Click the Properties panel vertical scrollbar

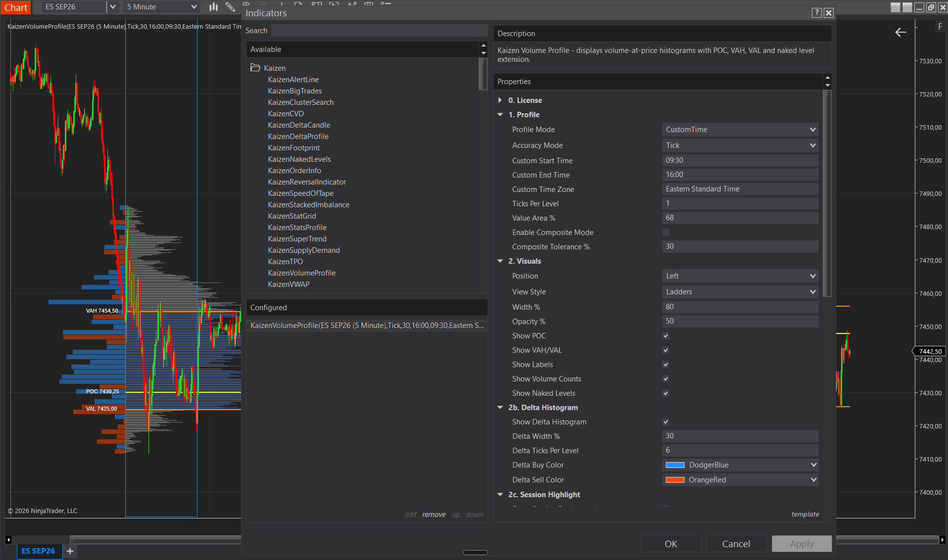[827, 193]
